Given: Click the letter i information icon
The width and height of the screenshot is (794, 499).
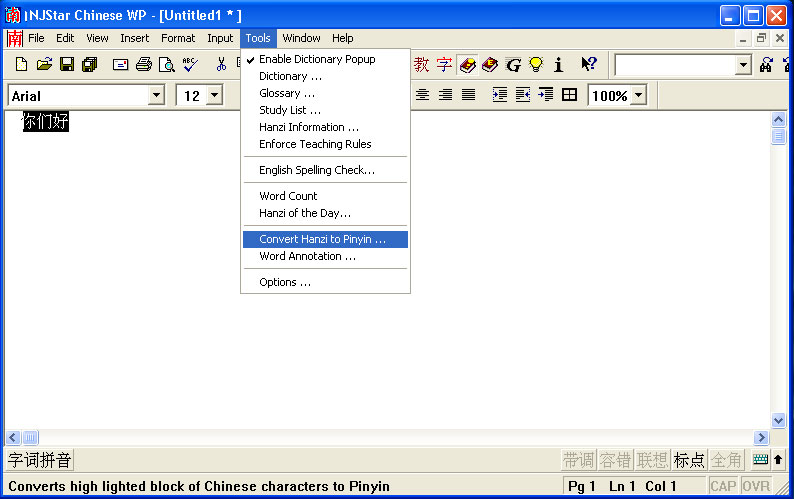Looking at the screenshot, I should (x=559, y=64).
